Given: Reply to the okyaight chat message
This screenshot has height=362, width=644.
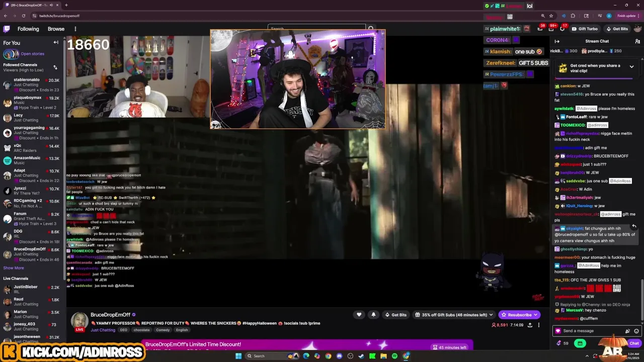Looking at the screenshot, I should click(x=634, y=226).
